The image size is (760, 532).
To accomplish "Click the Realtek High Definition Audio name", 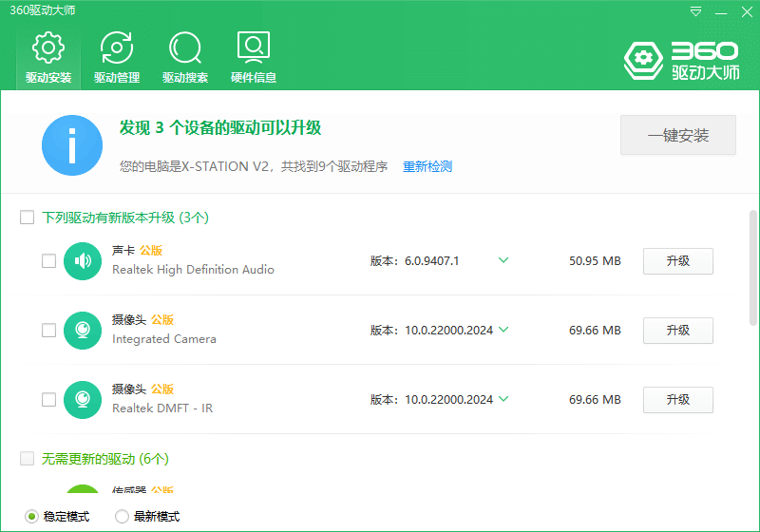I will [x=194, y=270].
